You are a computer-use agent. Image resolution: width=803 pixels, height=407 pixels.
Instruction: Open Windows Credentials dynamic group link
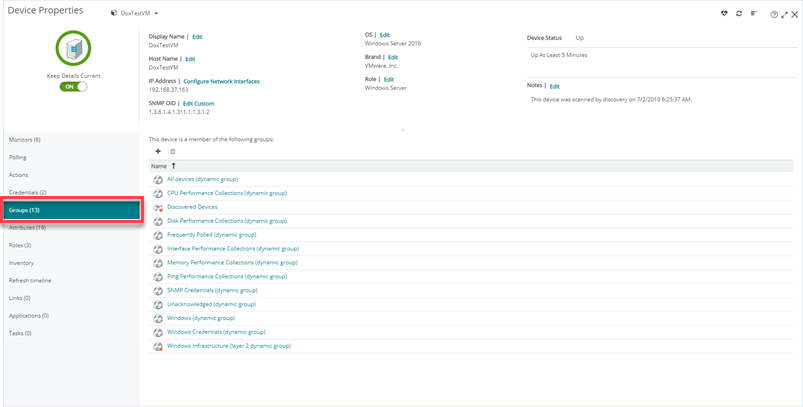[x=216, y=331]
